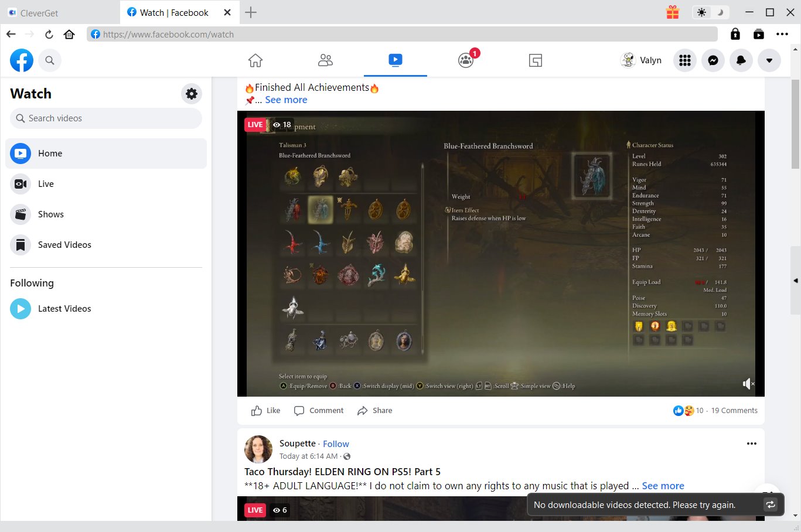Screen dimensions: 801x532
Task: Open Groups icon with notification badge
Action: coord(466,60)
